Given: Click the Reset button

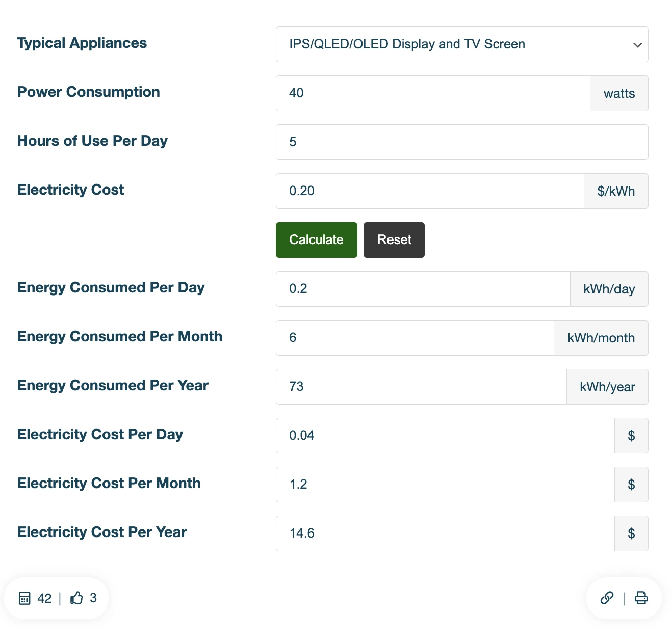Looking at the screenshot, I should point(394,240).
